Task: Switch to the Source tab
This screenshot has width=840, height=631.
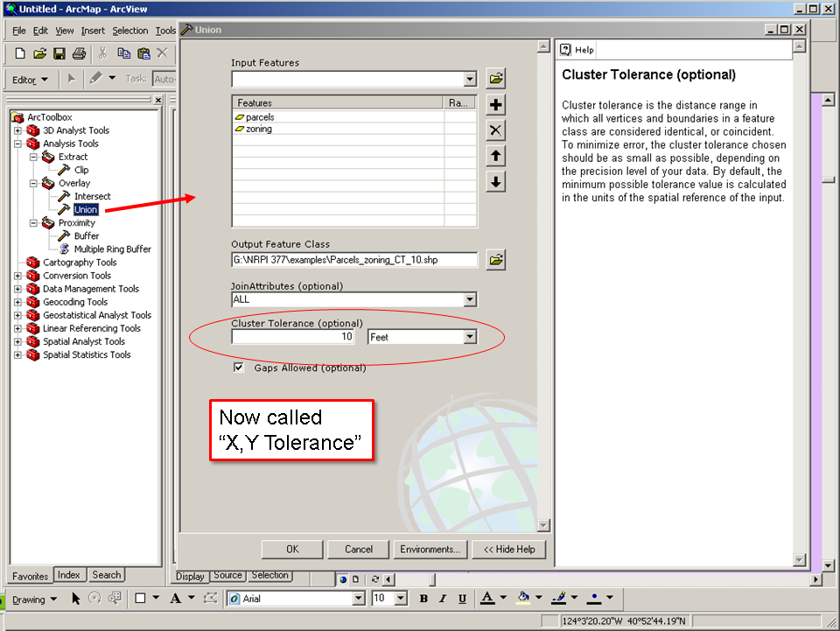Action: point(227,575)
